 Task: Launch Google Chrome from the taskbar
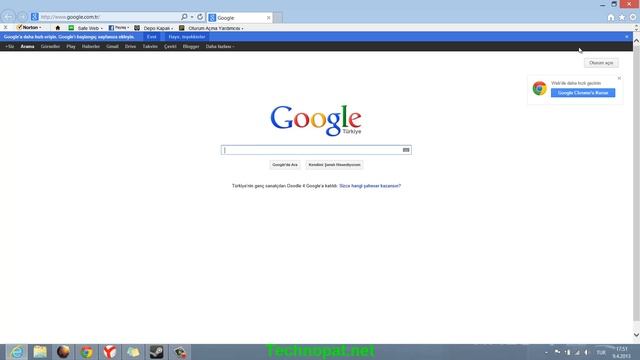pos(86,352)
